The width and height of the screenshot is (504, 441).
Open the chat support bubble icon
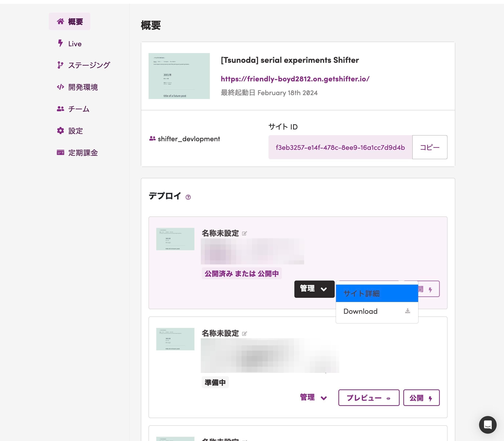coord(487,424)
